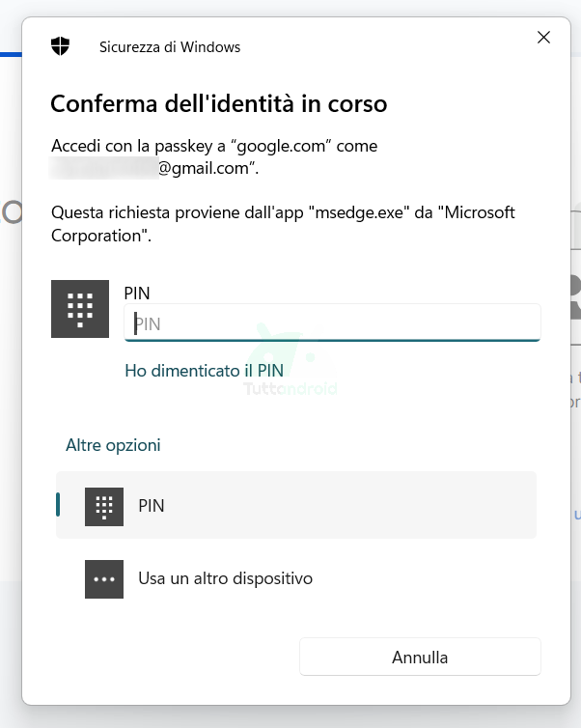
Task: Click the 'Sicurezza di Windows' title text
Action: pyautogui.click(x=170, y=46)
